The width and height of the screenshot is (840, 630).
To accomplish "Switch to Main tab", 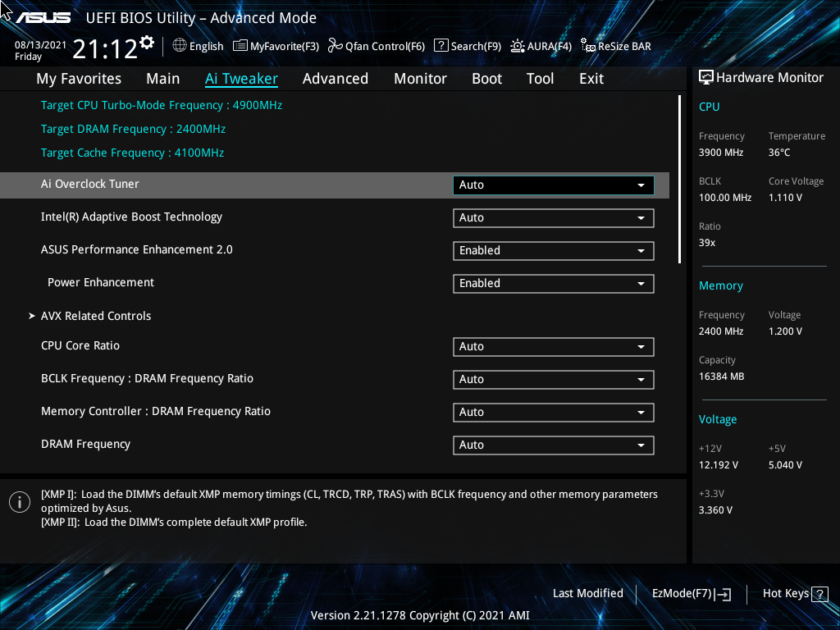I will pyautogui.click(x=163, y=79).
